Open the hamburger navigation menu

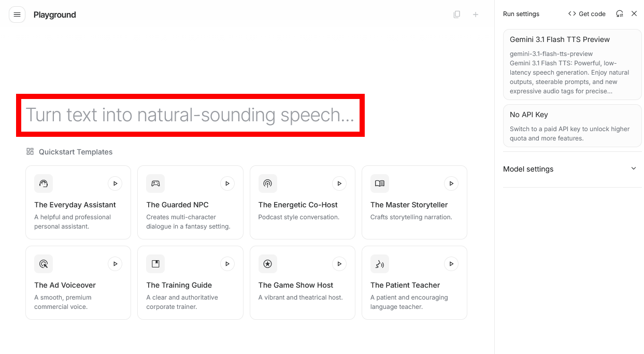tap(17, 15)
